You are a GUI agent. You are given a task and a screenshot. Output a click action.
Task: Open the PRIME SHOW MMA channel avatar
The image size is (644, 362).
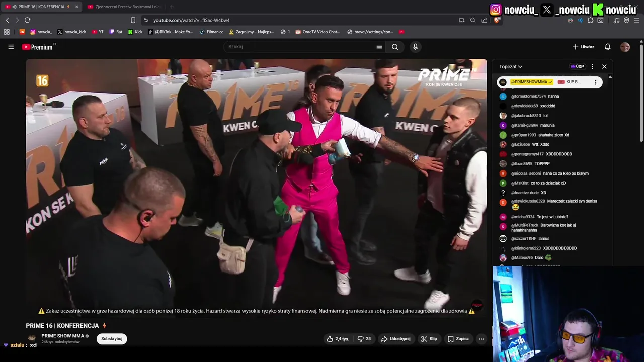point(32,338)
